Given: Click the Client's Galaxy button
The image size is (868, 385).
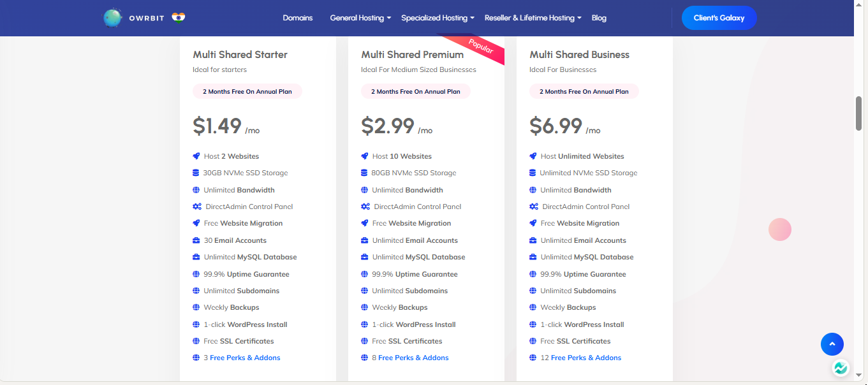Looking at the screenshot, I should (719, 18).
